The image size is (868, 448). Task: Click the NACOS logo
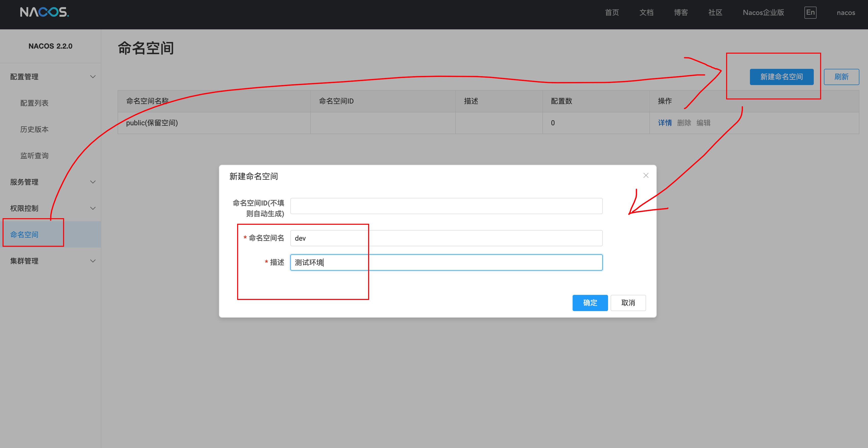point(44,12)
